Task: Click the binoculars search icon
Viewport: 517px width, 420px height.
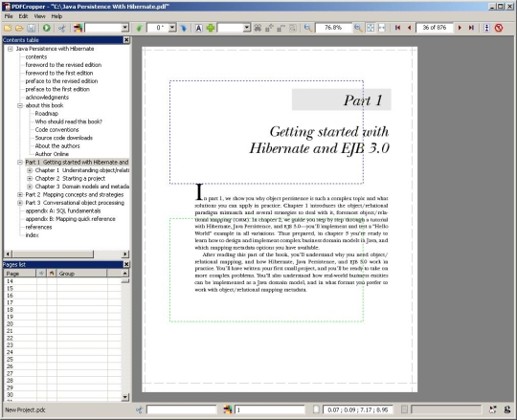Action: 258,28
